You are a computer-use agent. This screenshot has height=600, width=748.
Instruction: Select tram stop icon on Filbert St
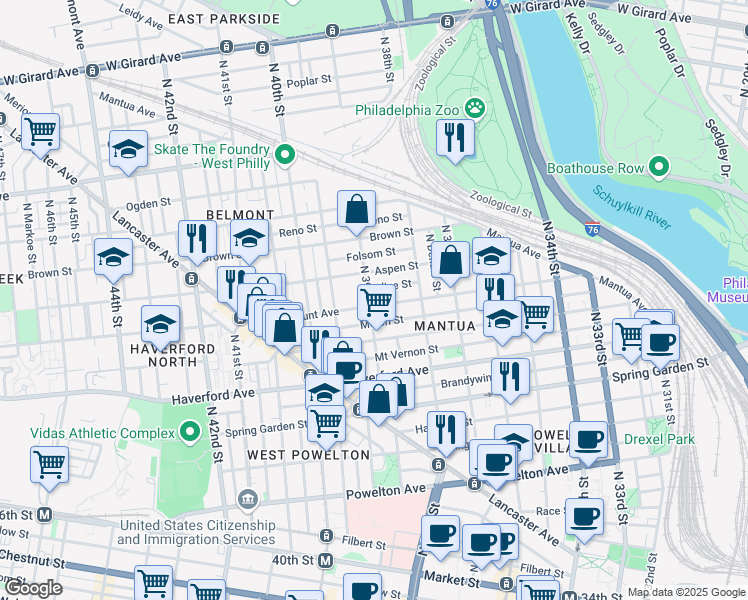[326, 536]
